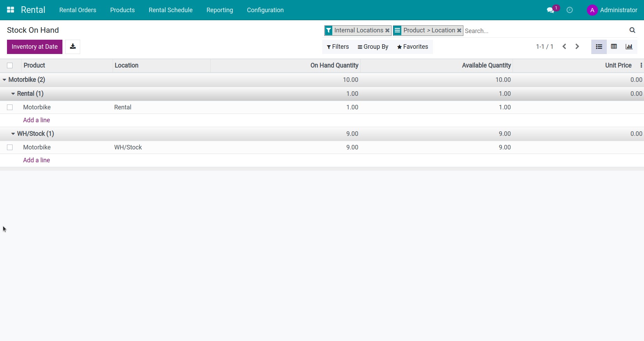Switch to pivot table view
Viewport: 644px width, 341px height.
614,47
